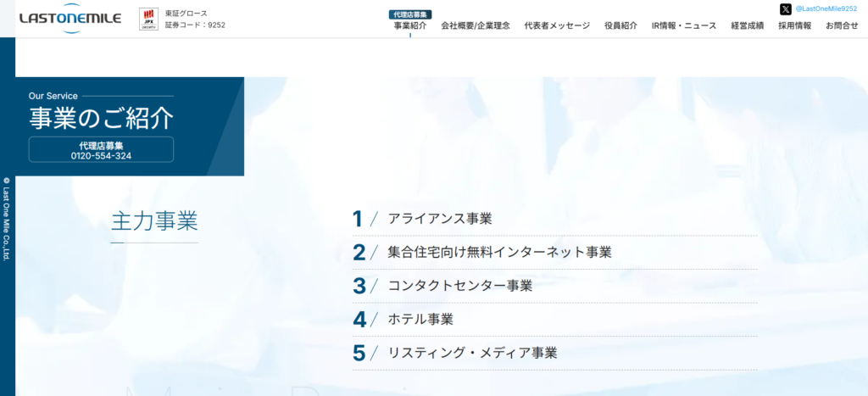
Task: Click the LAST ONE MILE logo
Action: coord(70,19)
